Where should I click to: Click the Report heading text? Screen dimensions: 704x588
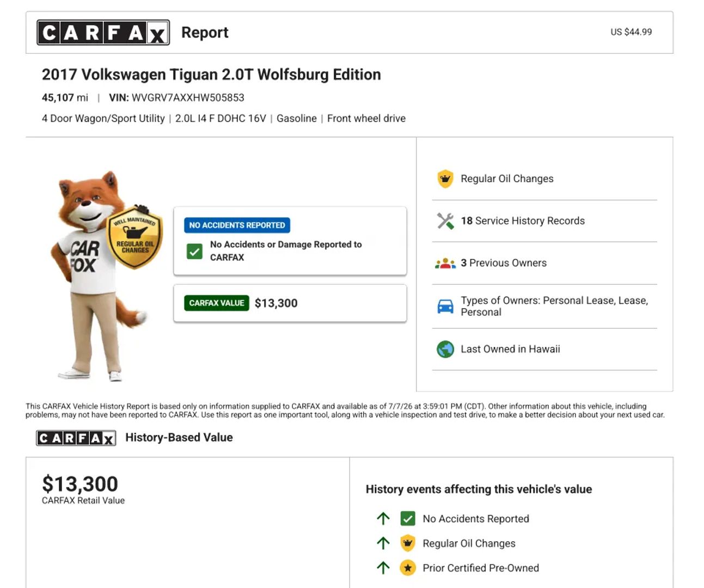pyautogui.click(x=205, y=33)
